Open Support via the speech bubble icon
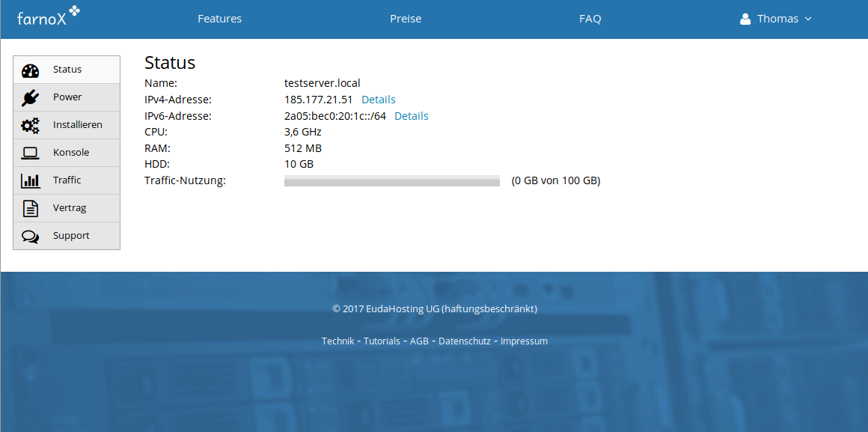The image size is (868, 432). point(30,235)
